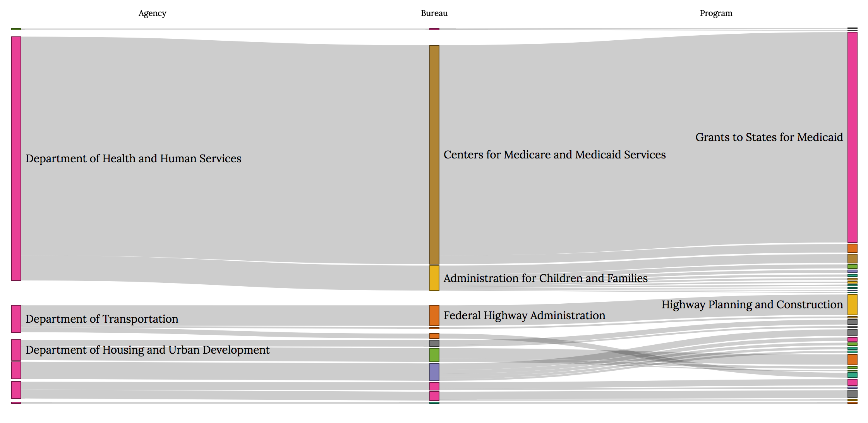Select the flow from Medicare Services to Medicaid grants
Viewport: 868px width, 423px height.
click(x=581, y=97)
